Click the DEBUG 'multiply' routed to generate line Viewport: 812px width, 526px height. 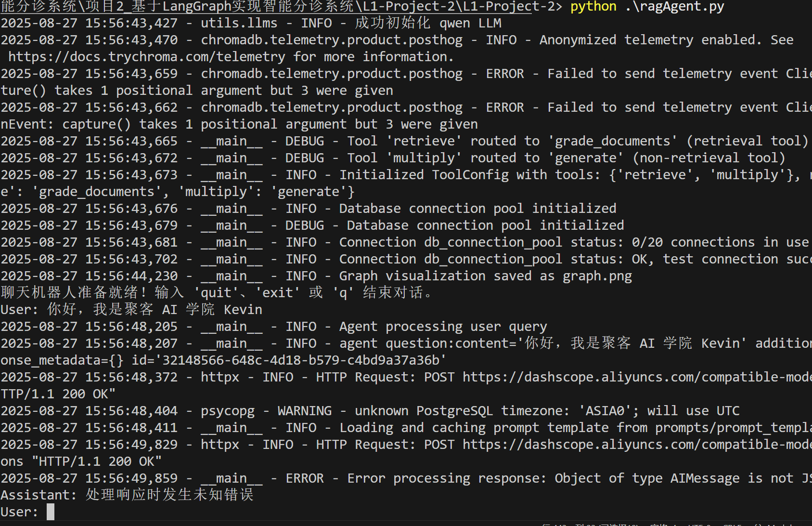pos(393,158)
